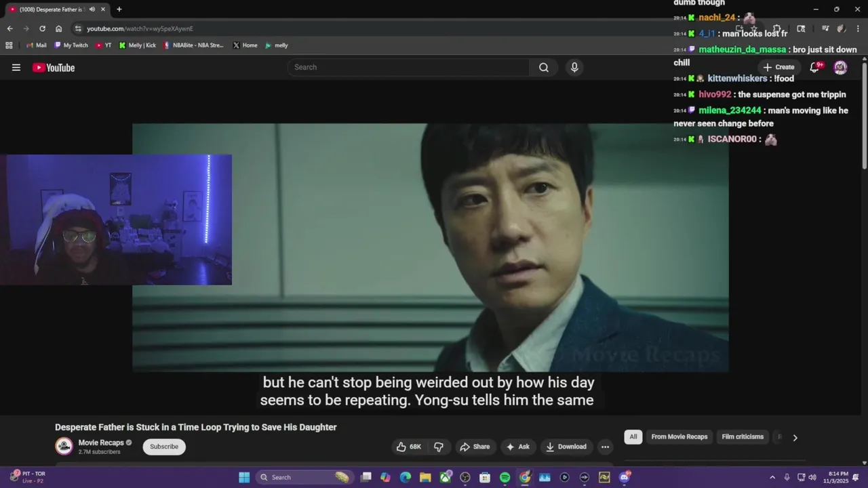
Task: Open the YouTube account avatar menu
Action: pos(840,67)
